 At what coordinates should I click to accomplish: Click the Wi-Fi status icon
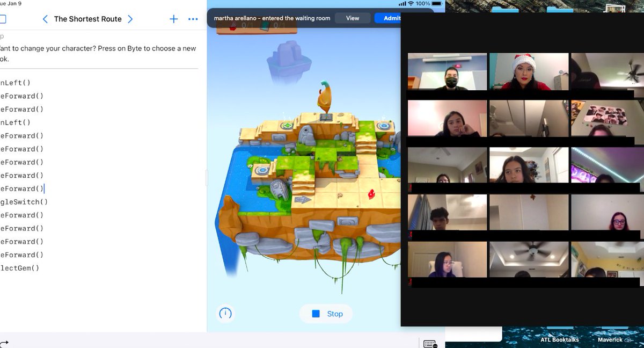[410, 3]
